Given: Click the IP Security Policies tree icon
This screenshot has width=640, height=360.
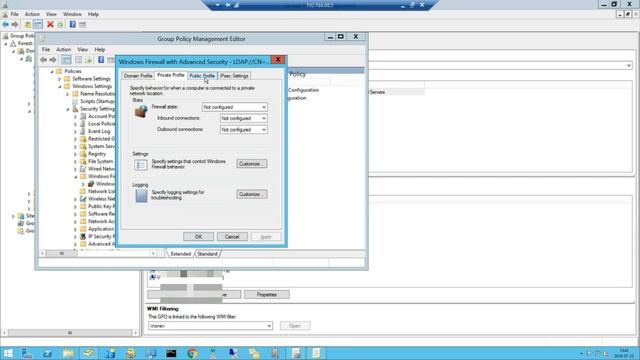Looking at the screenshot, I should coord(83,236).
